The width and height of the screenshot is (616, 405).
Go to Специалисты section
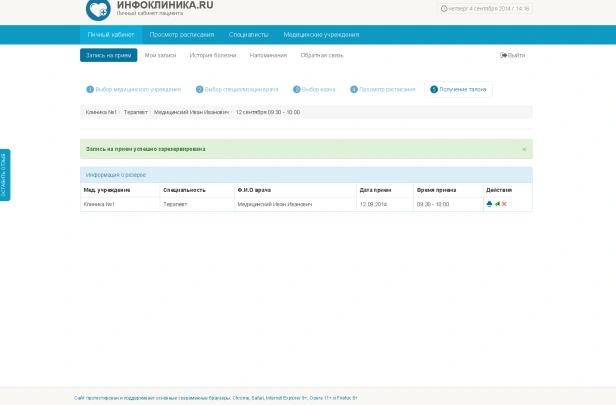pyautogui.click(x=248, y=34)
